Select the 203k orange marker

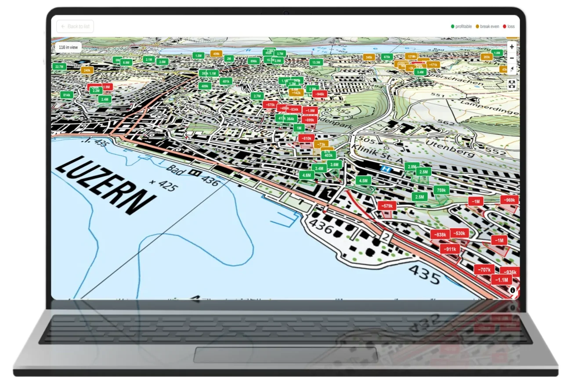coord(486,57)
